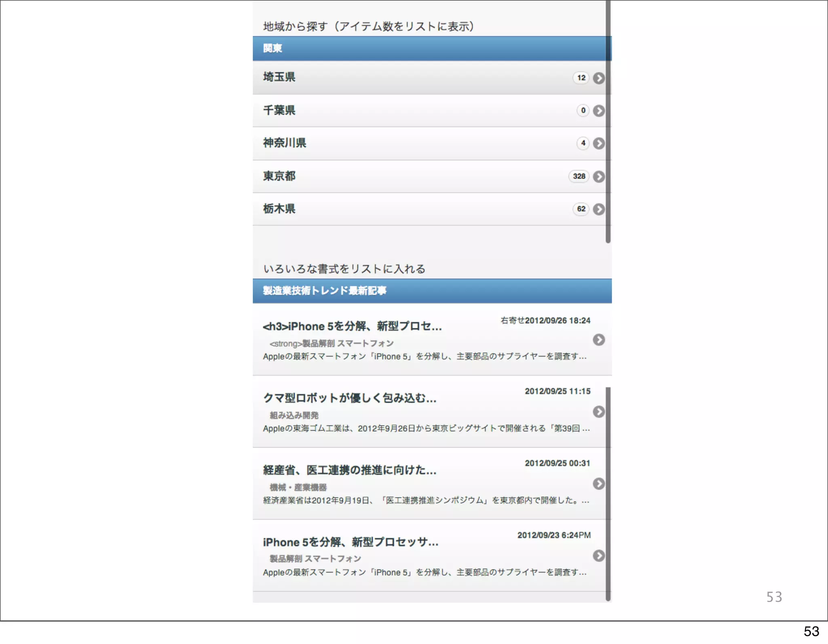Click arrow icon on 埼玉県 row
Screen dimensions: 828x644
pos(598,78)
